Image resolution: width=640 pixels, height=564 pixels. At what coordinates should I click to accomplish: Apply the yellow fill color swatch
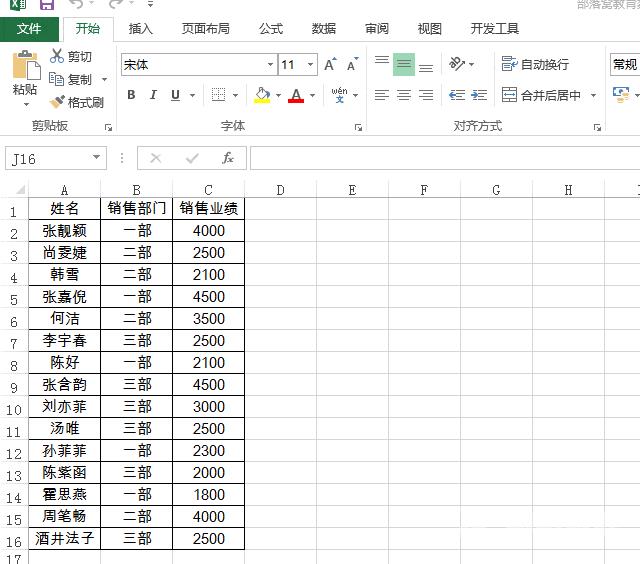(x=262, y=95)
